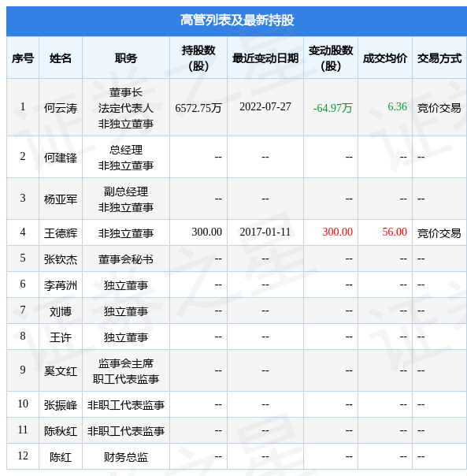Select the red 56.00 average price
Viewport: 467px width, 476px height.
[395, 232]
